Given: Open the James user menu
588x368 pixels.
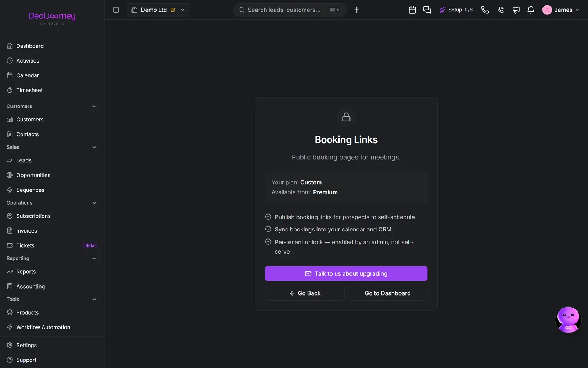Looking at the screenshot, I should [561, 10].
